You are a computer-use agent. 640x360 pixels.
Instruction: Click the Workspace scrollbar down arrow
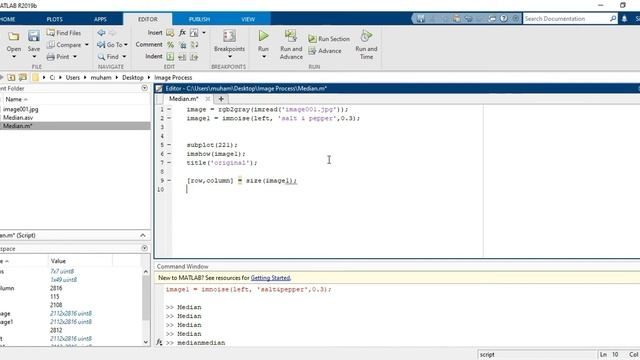coord(146,342)
